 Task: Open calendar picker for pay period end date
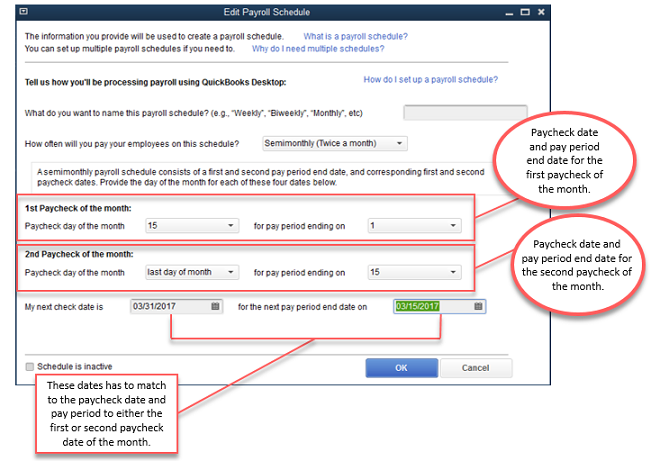(x=478, y=307)
